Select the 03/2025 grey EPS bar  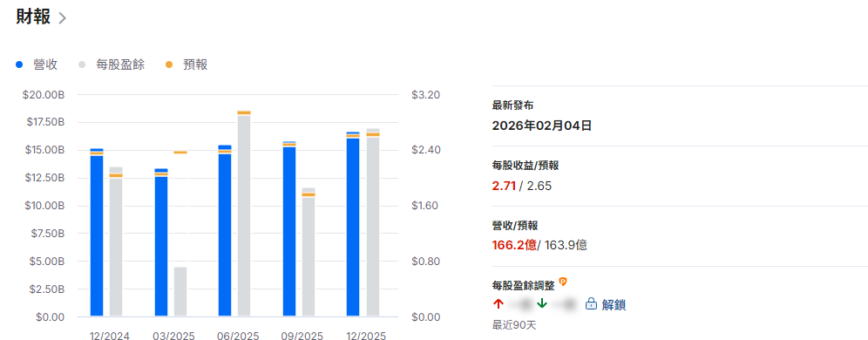pyautogui.click(x=180, y=292)
